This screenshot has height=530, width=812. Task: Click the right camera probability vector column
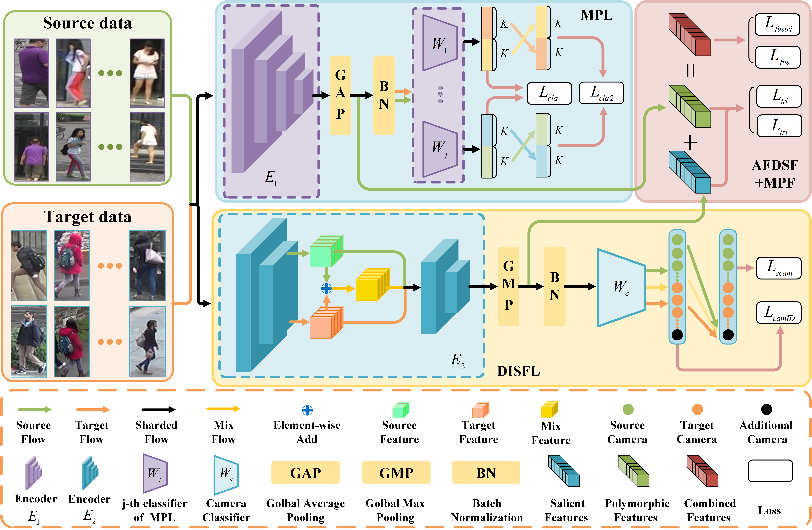tap(728, 287)
